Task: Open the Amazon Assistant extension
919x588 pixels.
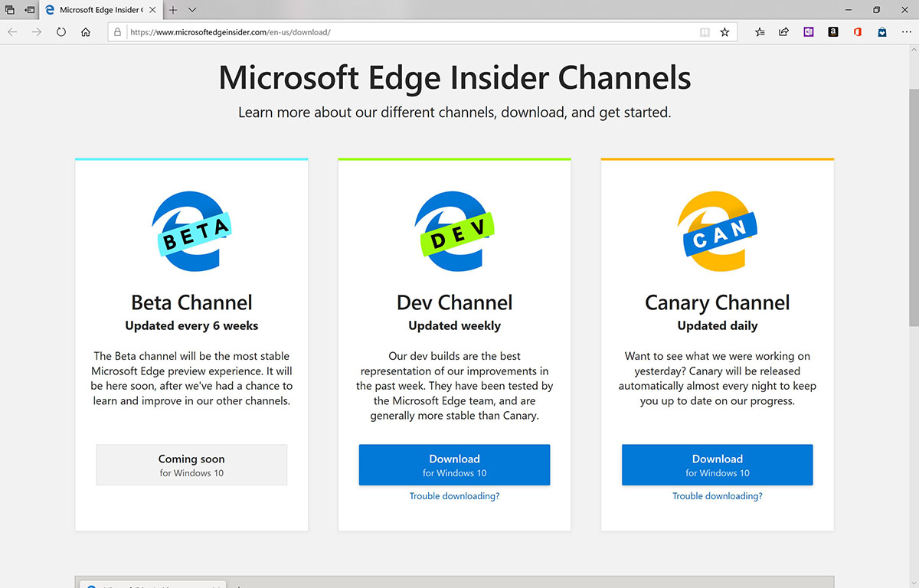Action: click(833, 32)
